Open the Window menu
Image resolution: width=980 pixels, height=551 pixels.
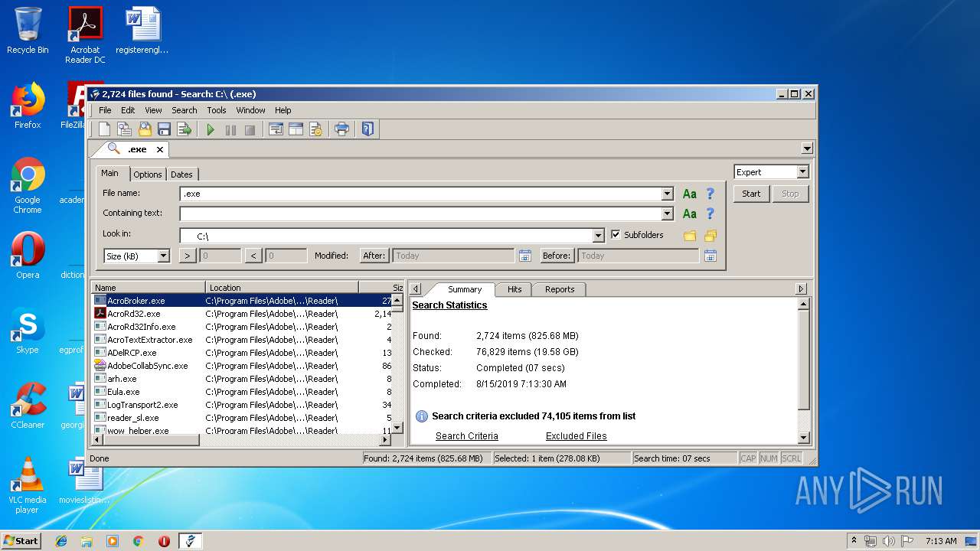[x=250, y=110]
